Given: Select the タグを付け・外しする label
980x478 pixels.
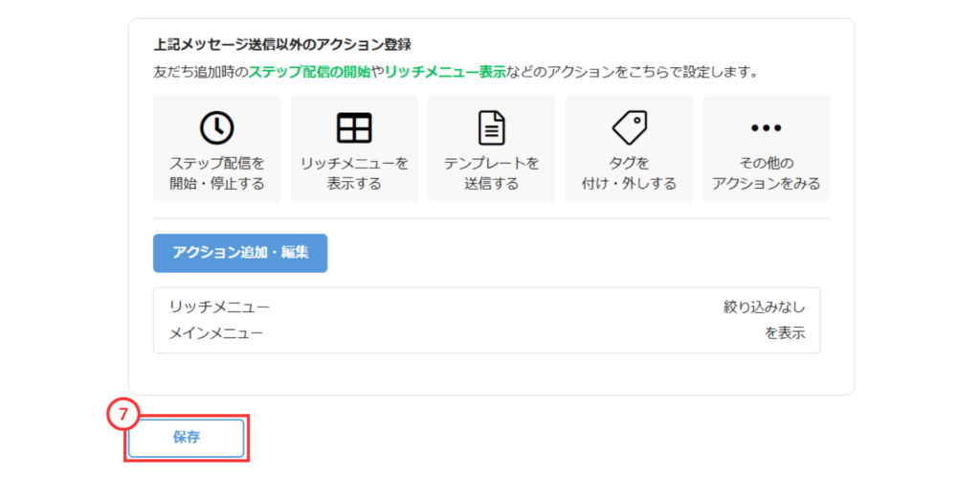Looking at the screenshot, I should coord(629,173).
